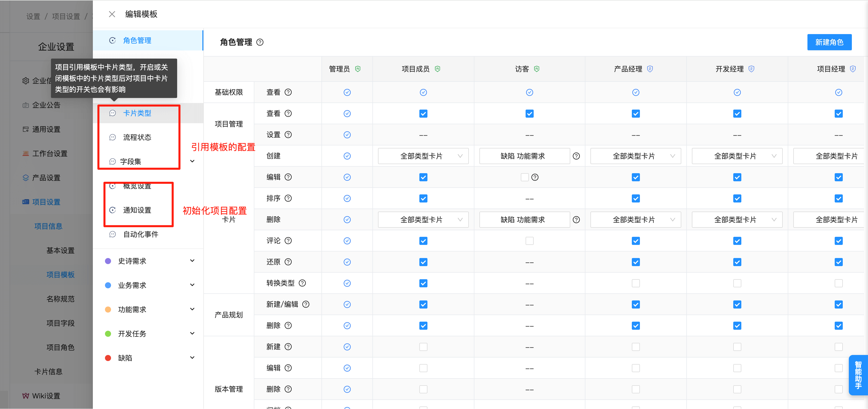
Task: Select the 通用设置 sidebar icon
Action: 25,129
